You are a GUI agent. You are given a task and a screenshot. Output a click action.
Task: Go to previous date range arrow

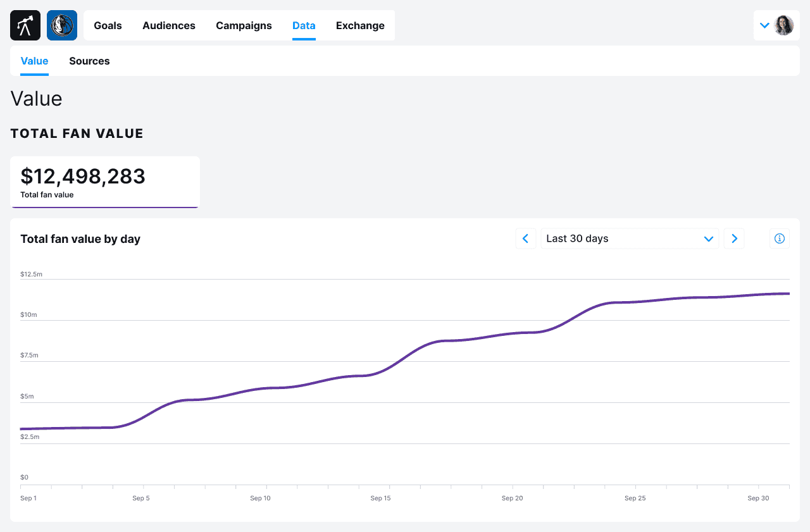click(x=525, y=238)
